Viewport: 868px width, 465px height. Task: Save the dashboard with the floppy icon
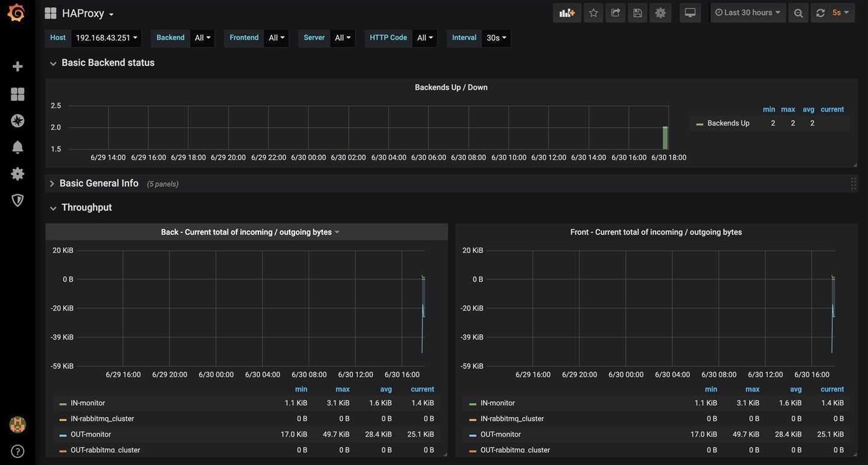click(x=637, y=13)
